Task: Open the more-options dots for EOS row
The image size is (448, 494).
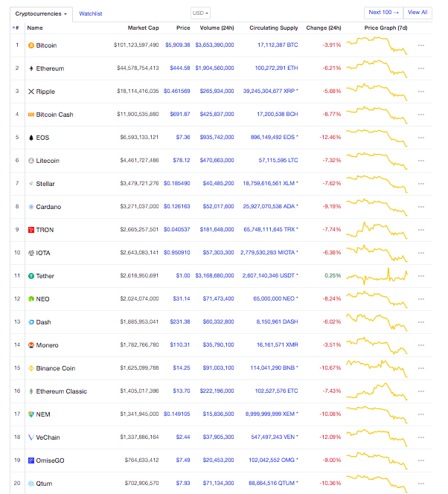Action: click(421, 138)
